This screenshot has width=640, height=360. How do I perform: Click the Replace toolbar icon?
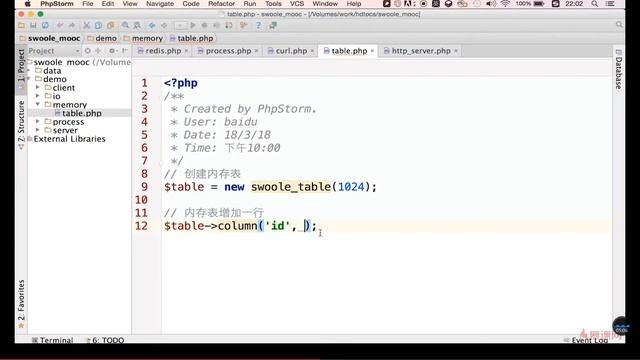click(x=137, y=25)
